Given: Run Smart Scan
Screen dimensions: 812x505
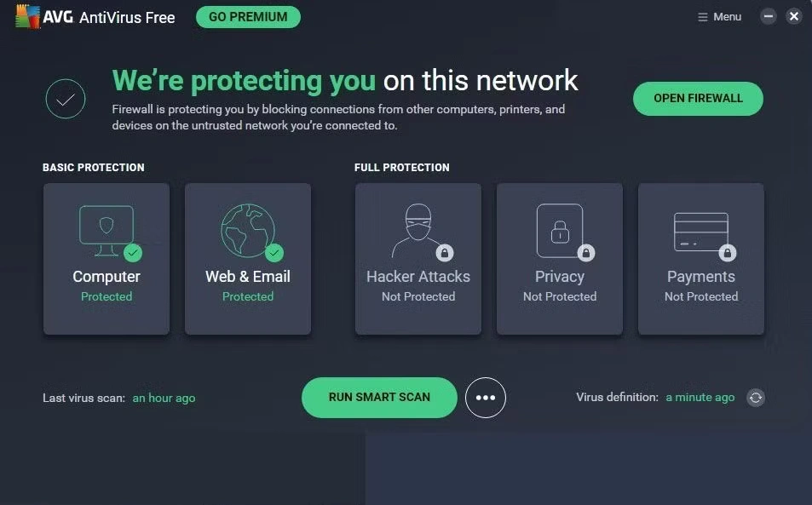Looking at the screenshot, I should tap(379, 398).
